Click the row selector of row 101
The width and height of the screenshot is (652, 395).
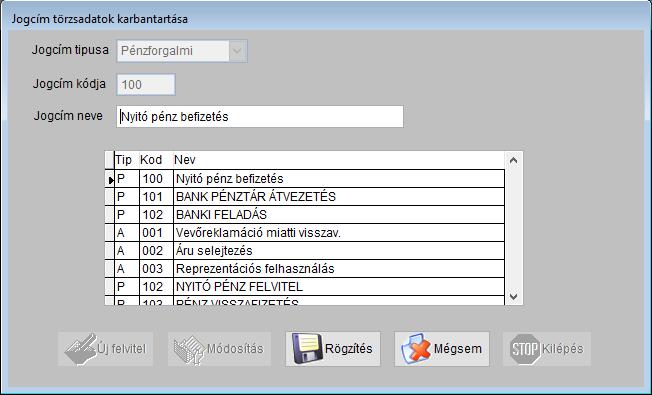pos(110,197)
